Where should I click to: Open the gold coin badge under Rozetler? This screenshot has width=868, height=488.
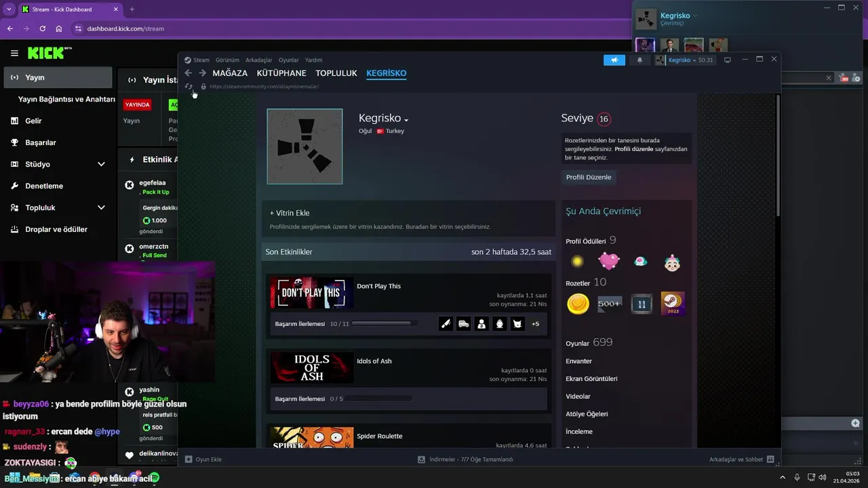tap(578, 304)
